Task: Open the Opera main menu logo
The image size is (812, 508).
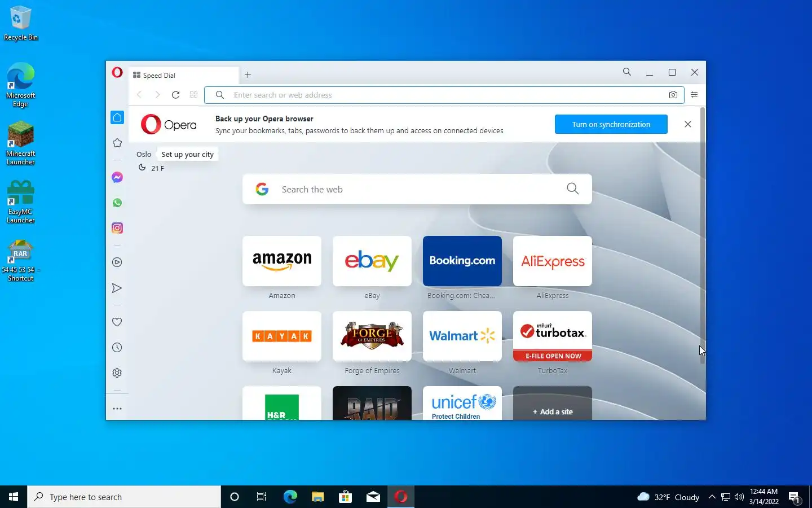Action: (x=117, y=72)
